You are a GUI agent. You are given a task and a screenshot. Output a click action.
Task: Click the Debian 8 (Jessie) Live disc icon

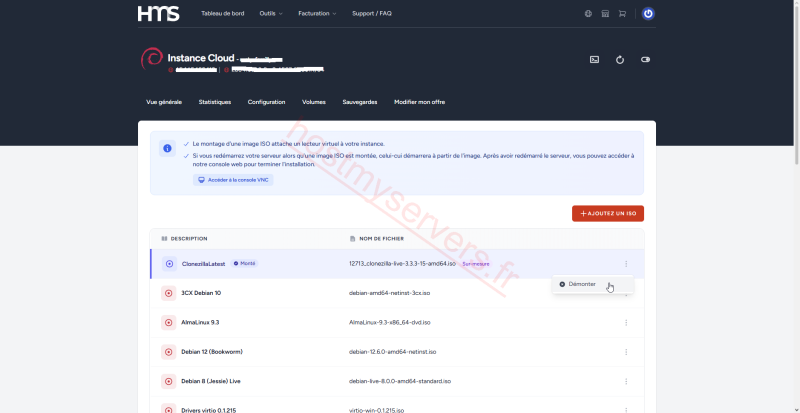pyautogui.click(x=168, y=381)
